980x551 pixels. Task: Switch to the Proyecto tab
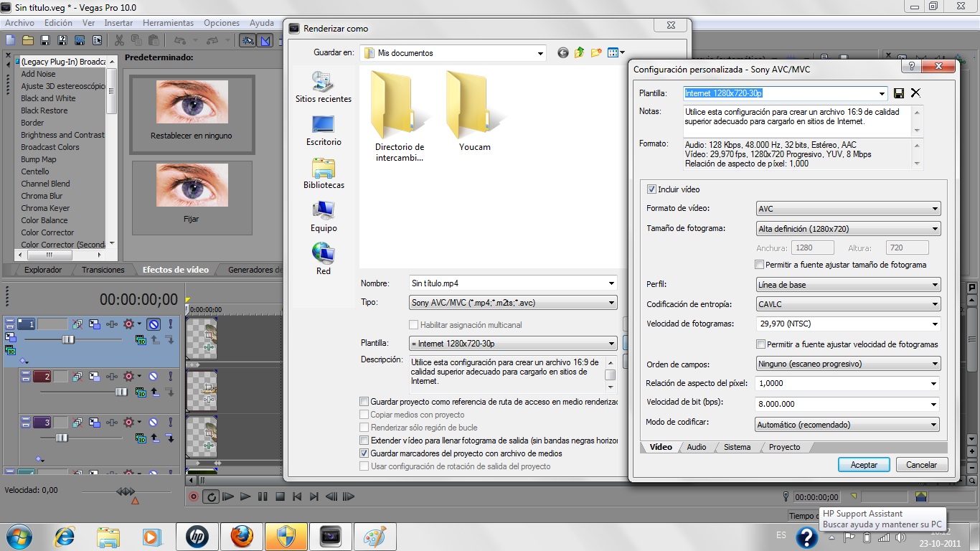(784, 447)
